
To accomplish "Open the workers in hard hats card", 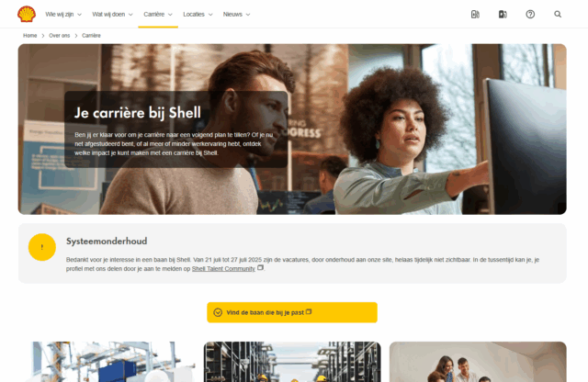I will pos(292,362).
